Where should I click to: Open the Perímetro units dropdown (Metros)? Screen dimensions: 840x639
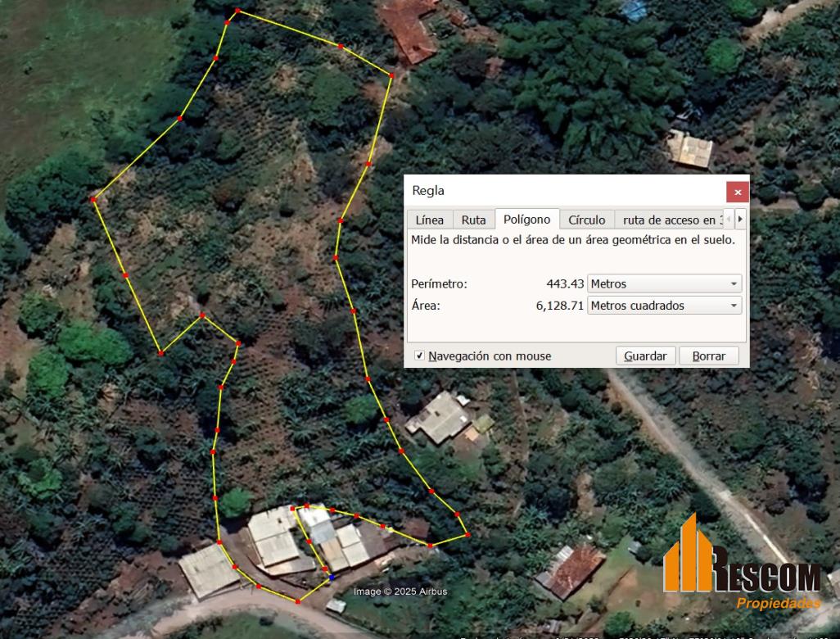tap(664, 283)
